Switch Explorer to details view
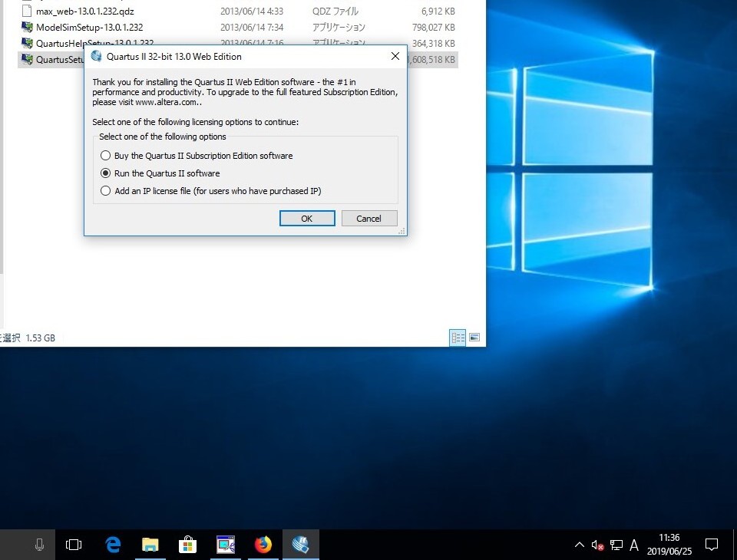Image resolution: width=737 pixels, height=560 pixels. tap(458, 338)
